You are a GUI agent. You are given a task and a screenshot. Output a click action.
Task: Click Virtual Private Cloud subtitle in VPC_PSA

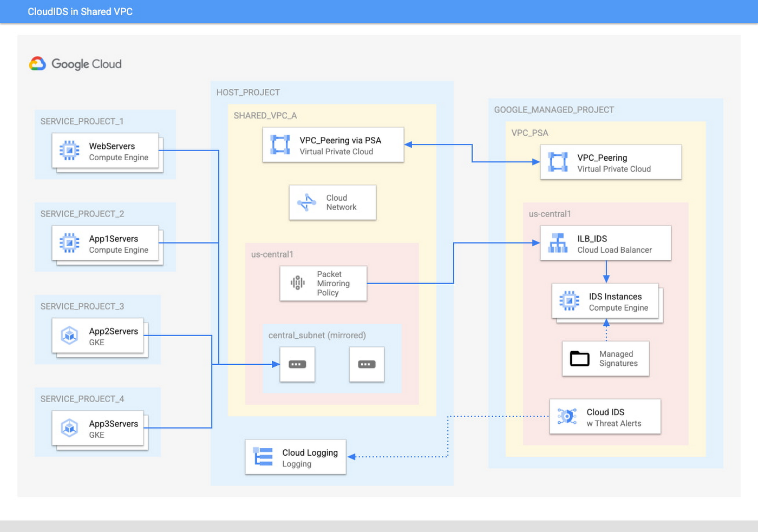[614, 169]
